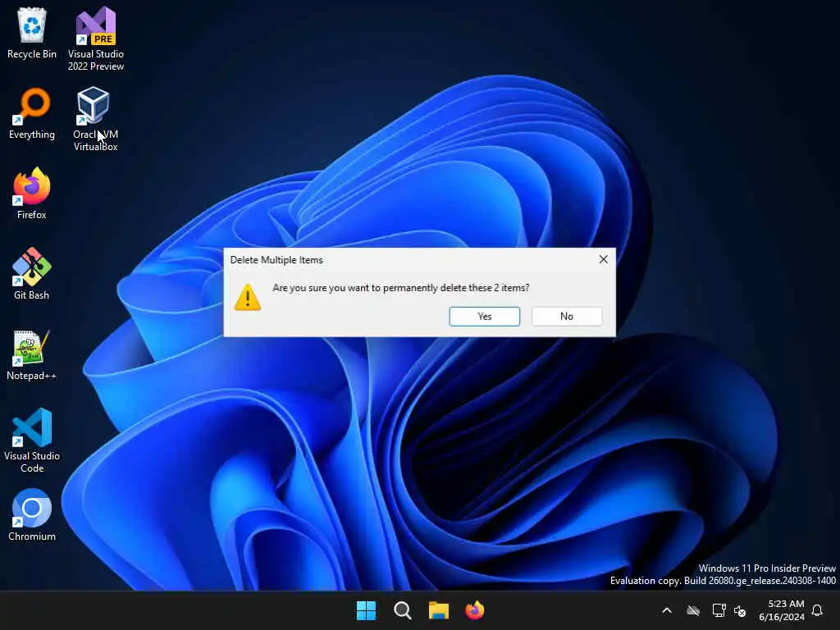
Task: Open the clock showing 5:23 AM
Action: (782, 610)
